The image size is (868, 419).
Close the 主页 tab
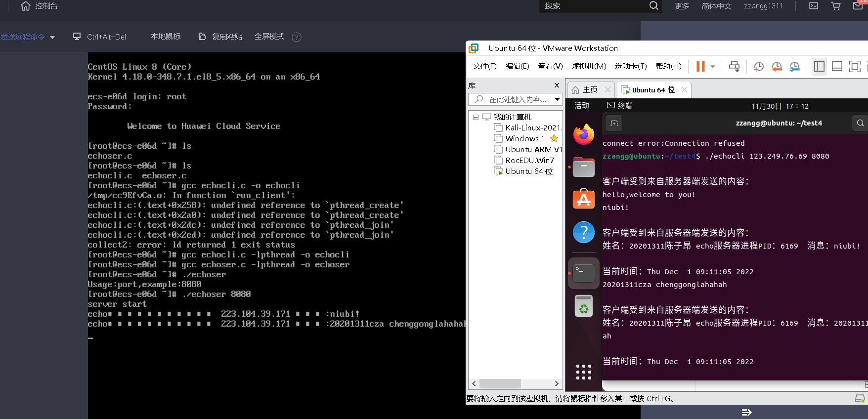[x=608, y=89]
